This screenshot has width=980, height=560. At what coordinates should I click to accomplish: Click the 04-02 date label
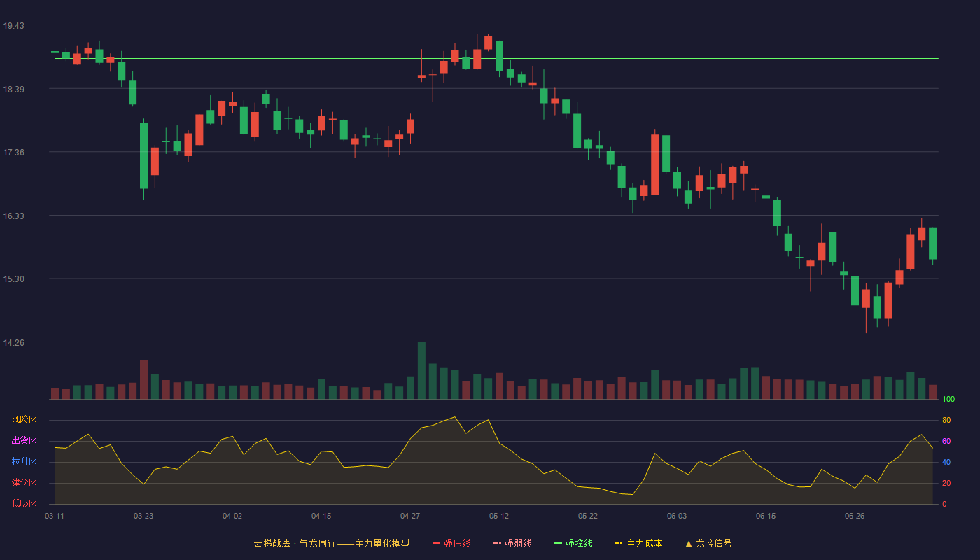[x=232, y=516]
